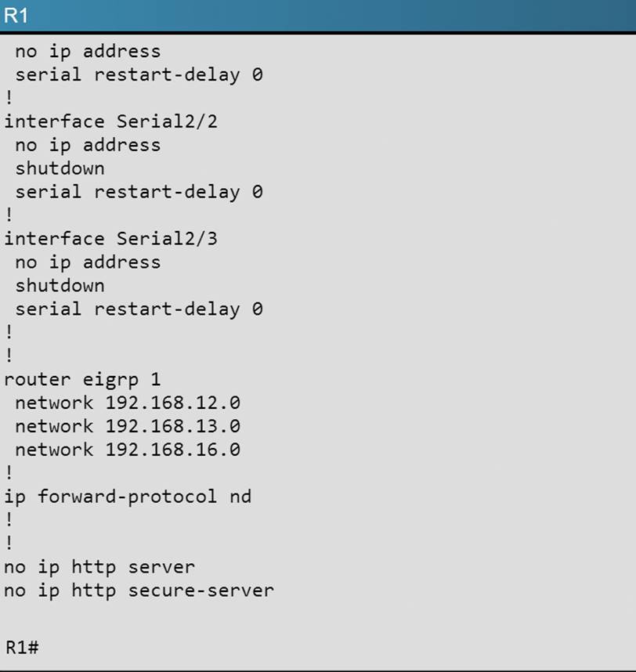This screenshot has height=672, width=636.
Task: Click shutdown under interface Serial2/3
Action: pyautogui.click(x=60, y=286)
